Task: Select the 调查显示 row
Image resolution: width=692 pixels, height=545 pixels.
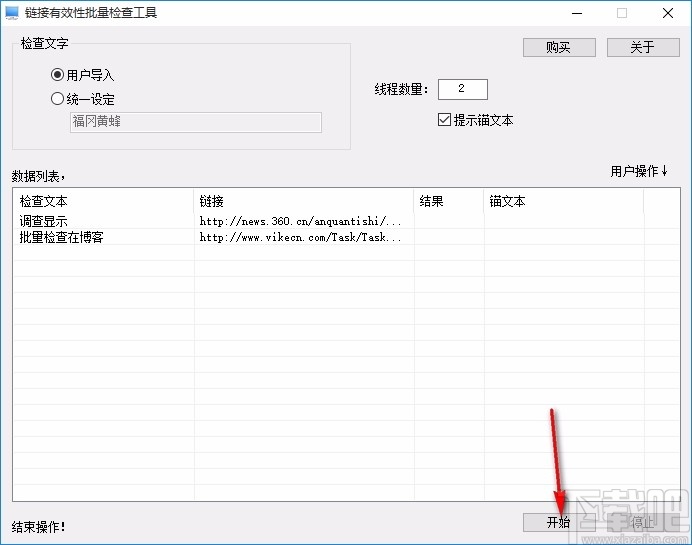Action: (346, 221)
